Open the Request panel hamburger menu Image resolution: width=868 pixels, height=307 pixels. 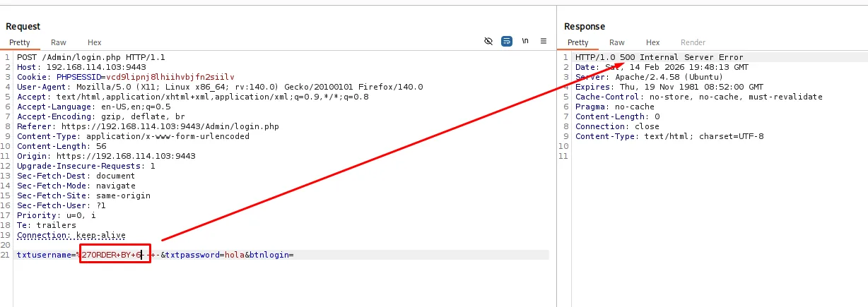pos(544,42)
